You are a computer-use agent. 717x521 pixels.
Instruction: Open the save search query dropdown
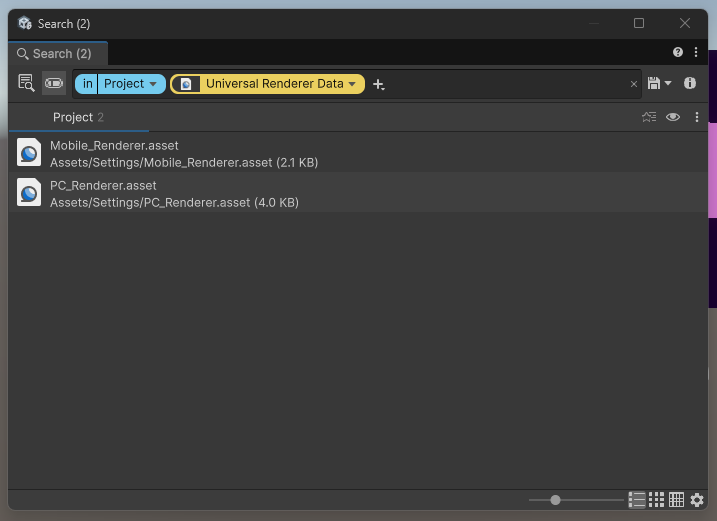point(660,84)
